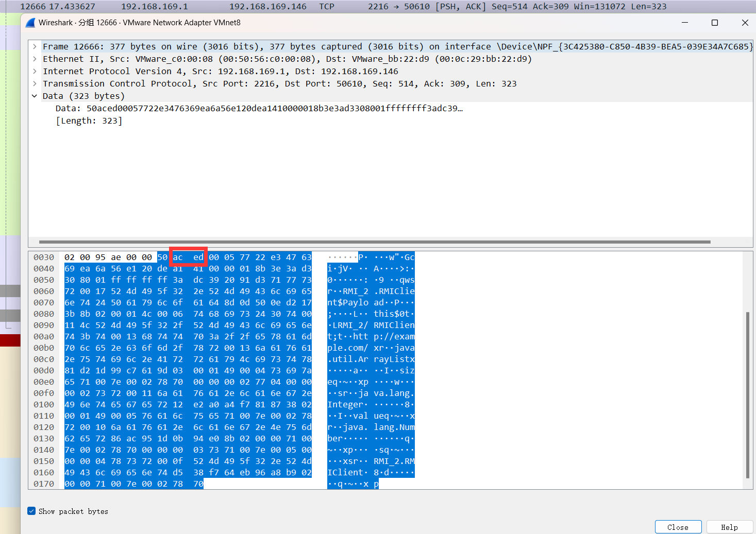Maximize the packet 12666 dialog window
Screen dimensions: 756x534
715,23
